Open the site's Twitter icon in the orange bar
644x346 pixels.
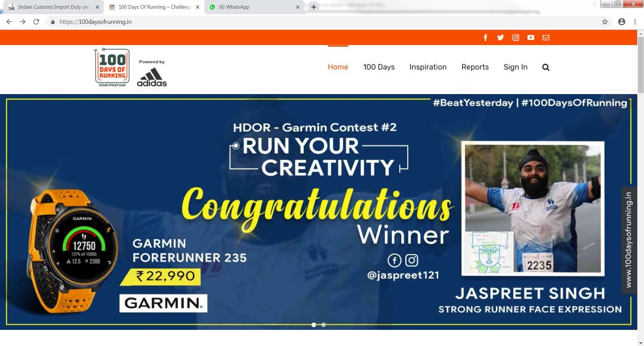tap(500, 38)
